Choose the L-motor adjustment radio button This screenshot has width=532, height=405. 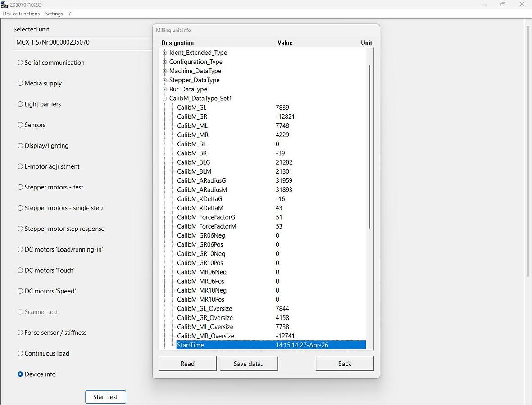(20, 166)
